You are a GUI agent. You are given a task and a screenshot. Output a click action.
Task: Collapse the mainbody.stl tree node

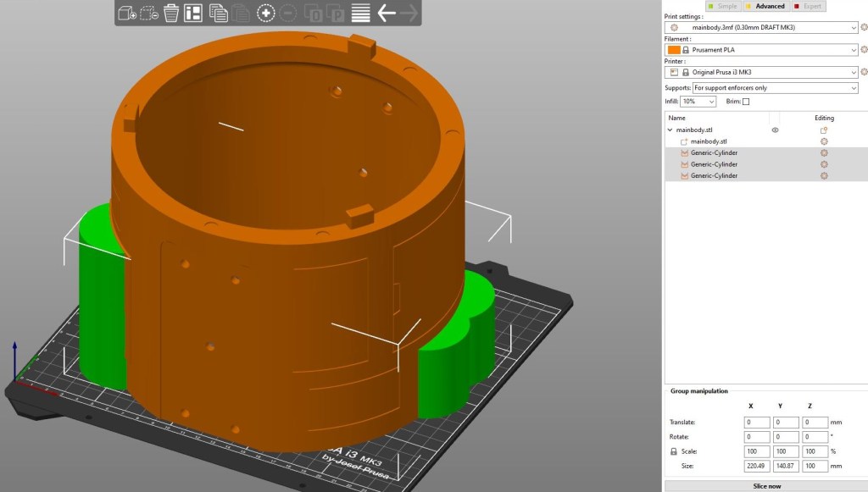tap(670, 130)
